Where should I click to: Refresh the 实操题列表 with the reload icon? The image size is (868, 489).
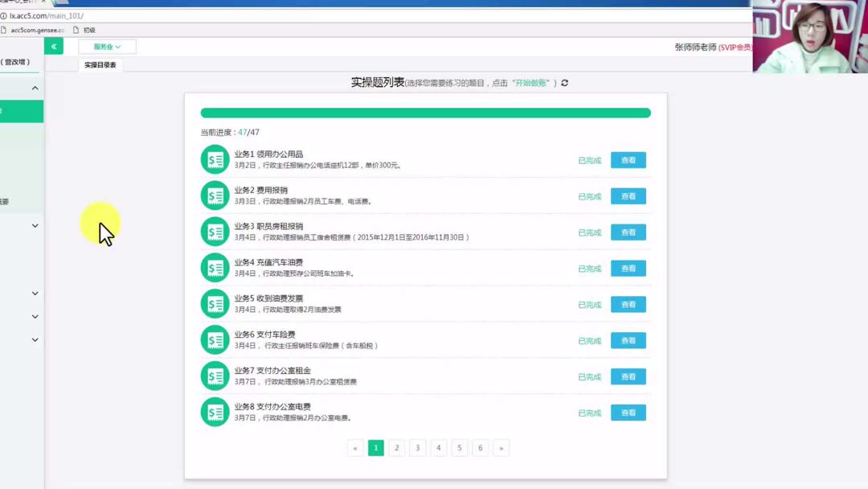pyautogui.click(x=565, y=82)
